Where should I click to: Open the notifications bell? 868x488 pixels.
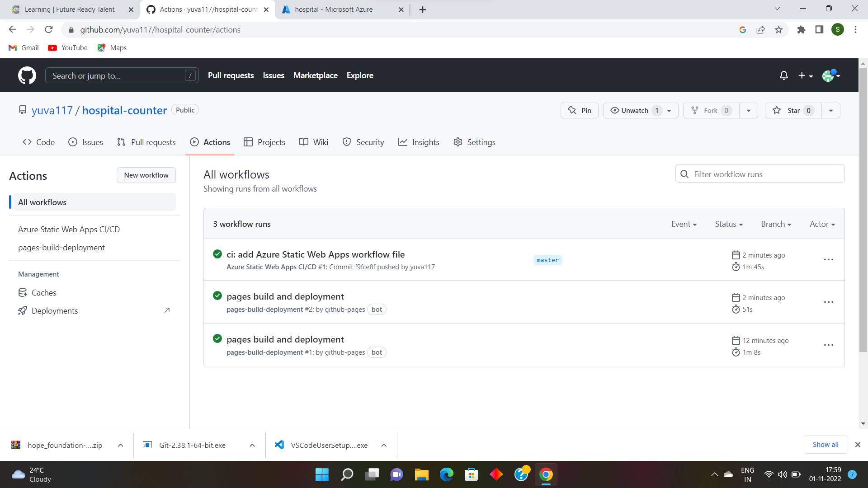[x=783, y=75]
